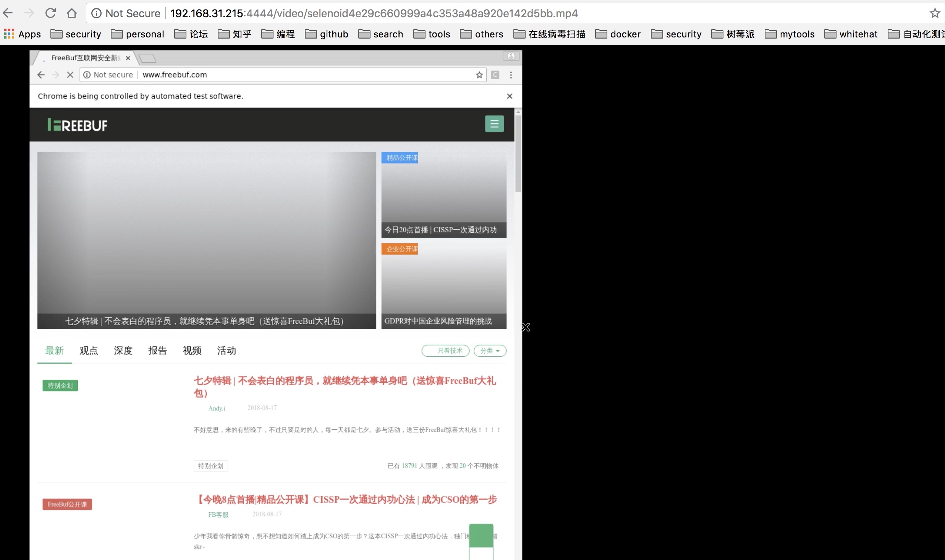945x560 pixels.
Task: Click the Andy.i author link
Action: [x=217, y=408]
